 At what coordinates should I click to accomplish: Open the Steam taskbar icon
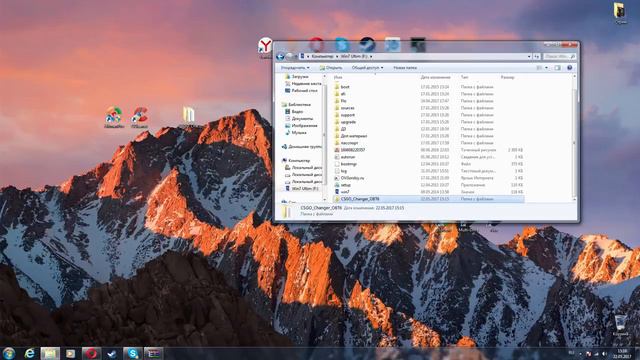click(x=112, y=353)
